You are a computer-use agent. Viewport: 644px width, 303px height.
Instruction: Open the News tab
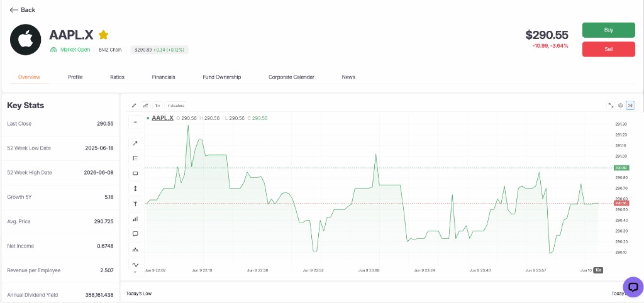(348, 77)
